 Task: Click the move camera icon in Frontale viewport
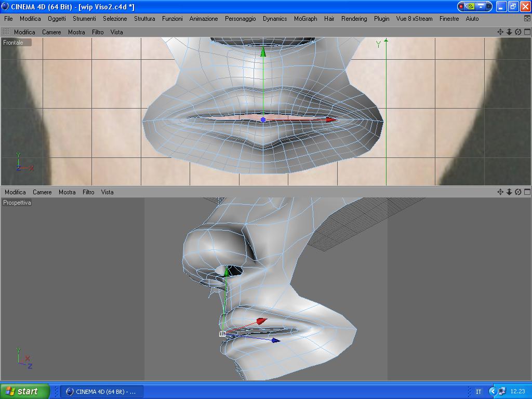point(500,32)
